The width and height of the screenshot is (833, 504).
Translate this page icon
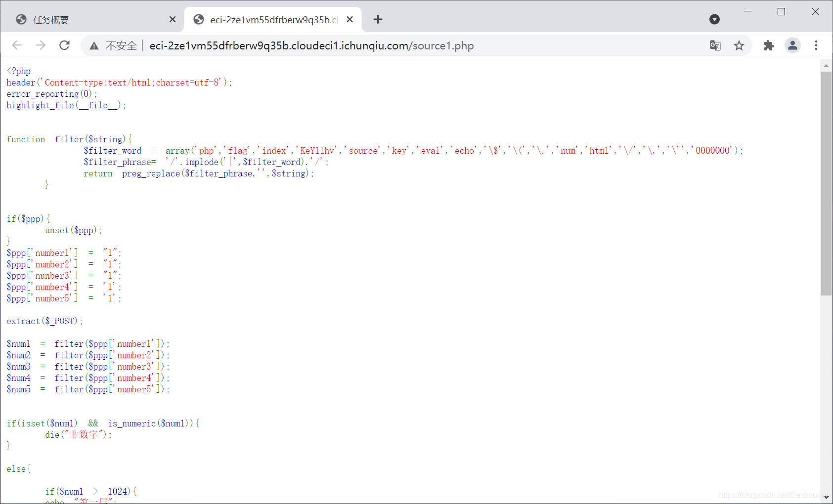[x=715, y=45]
